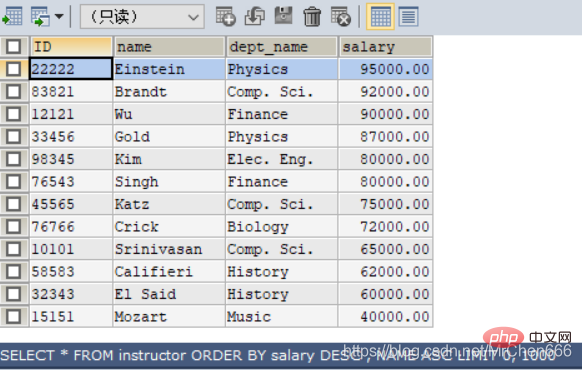This screenshot has height=370, width=582.
Task: Select the salary cell 75000.00
Action: 386,204
